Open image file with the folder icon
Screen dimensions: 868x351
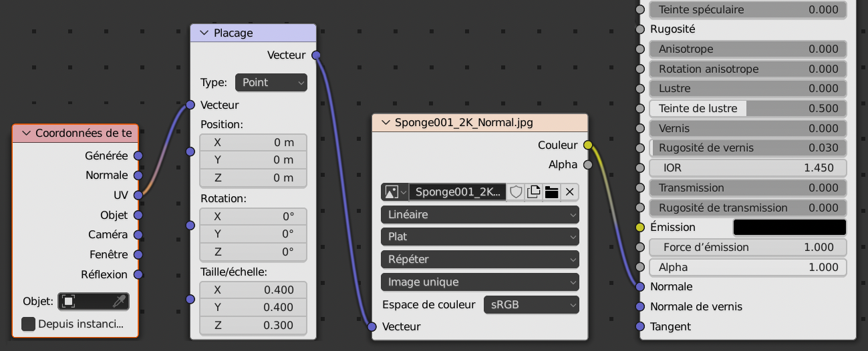tap(551, 192)
